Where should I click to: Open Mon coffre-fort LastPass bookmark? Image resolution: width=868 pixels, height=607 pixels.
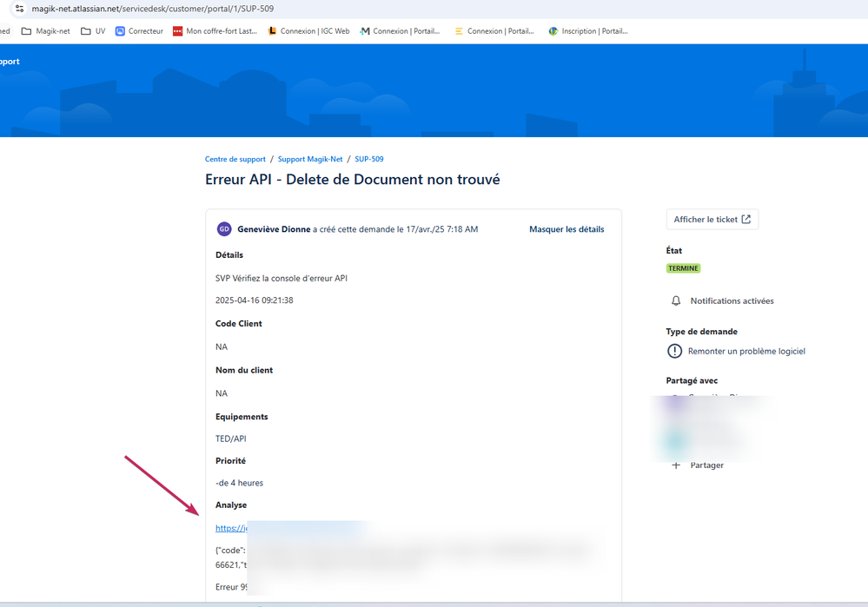[x=215, y=31]
